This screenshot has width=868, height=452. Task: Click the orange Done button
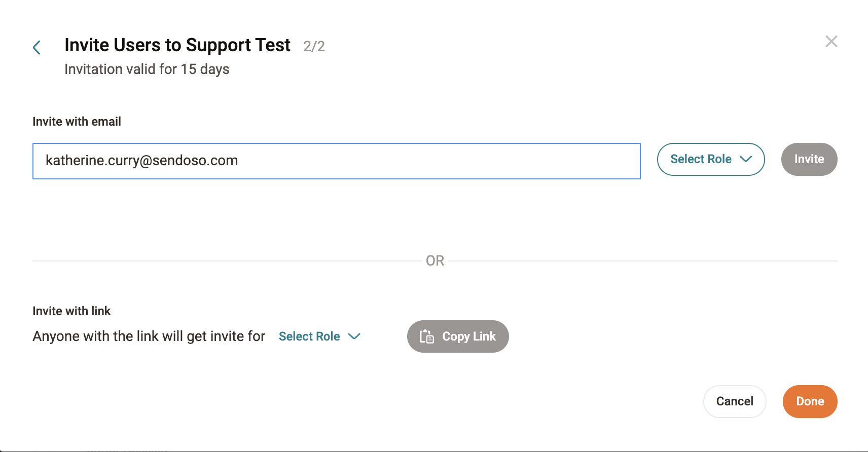(810, 401)
